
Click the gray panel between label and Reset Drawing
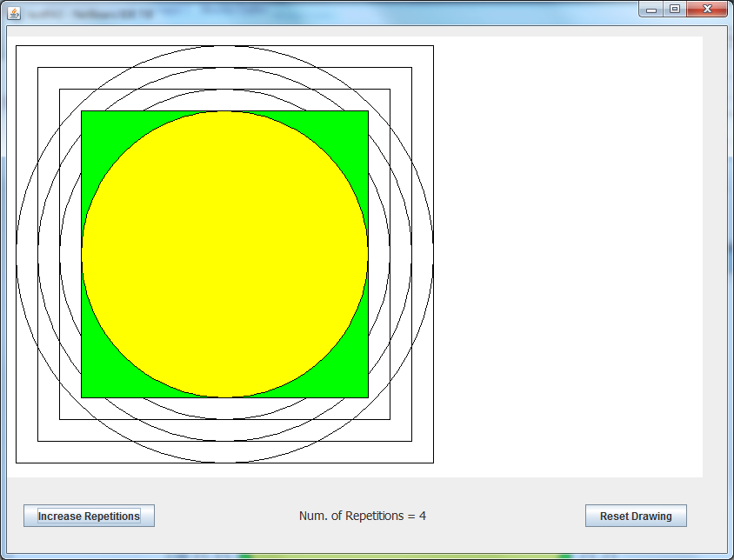[504, 516]
